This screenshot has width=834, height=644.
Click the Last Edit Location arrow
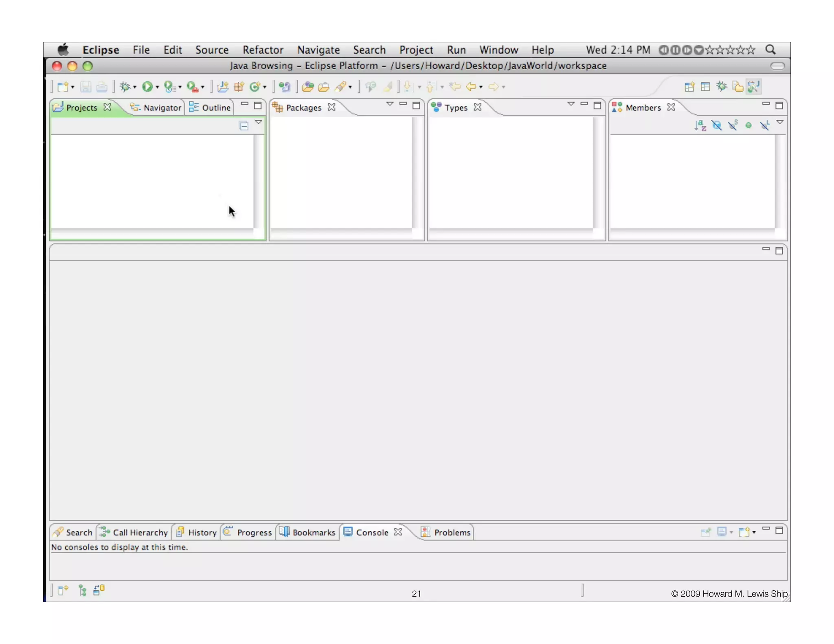click(x=455, y=87)
